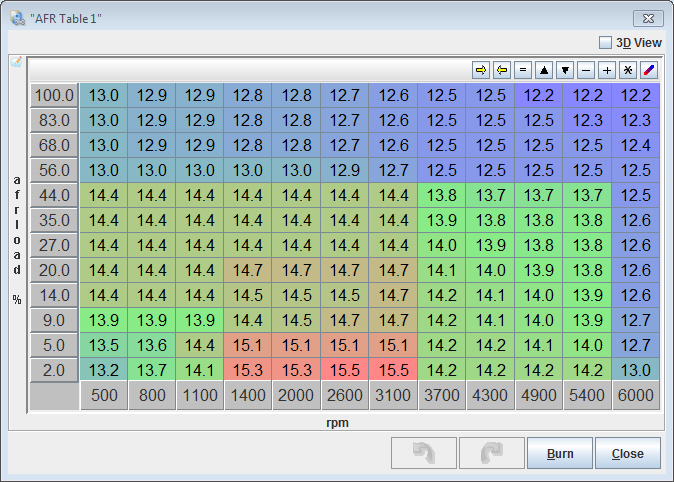This screenshot has height=482, width=674.
Task: Select the 500 rpm column header
Action: 104,395
